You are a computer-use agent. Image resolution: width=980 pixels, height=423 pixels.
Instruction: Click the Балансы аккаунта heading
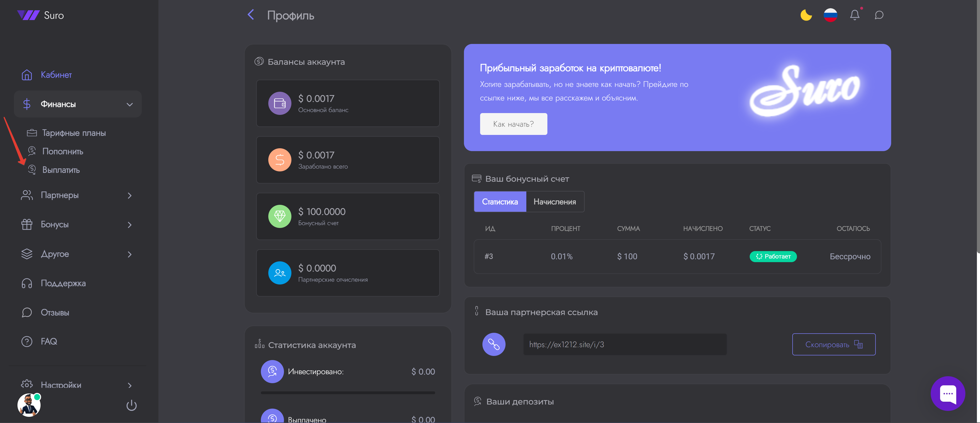coord(306,62)
